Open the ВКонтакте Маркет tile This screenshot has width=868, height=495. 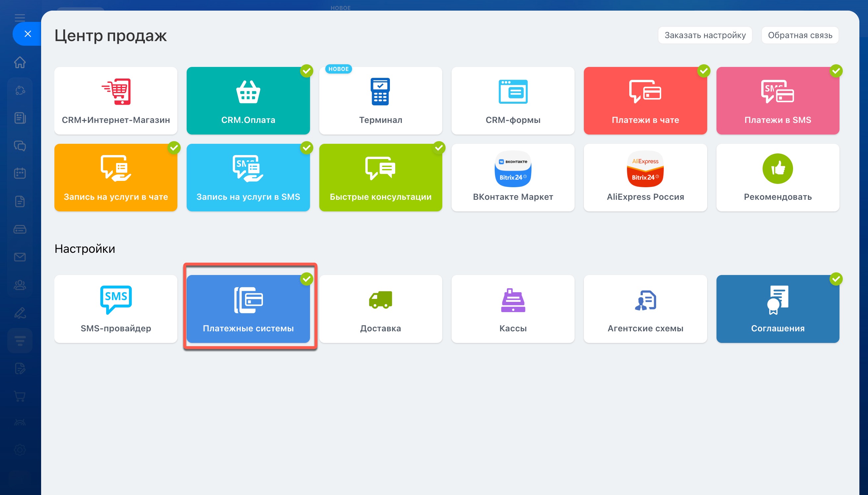[x=513, y=178]
